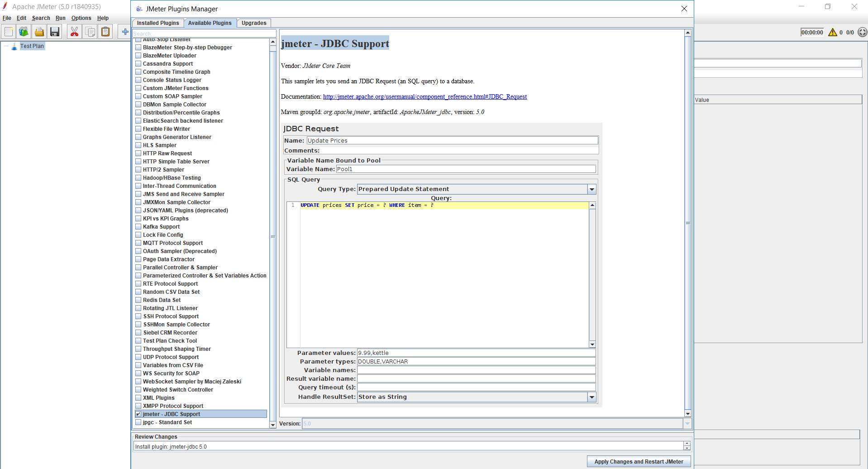Click the Open file folder icon
Viewport: 868px width, 469px height.
(x=39, y=32)
